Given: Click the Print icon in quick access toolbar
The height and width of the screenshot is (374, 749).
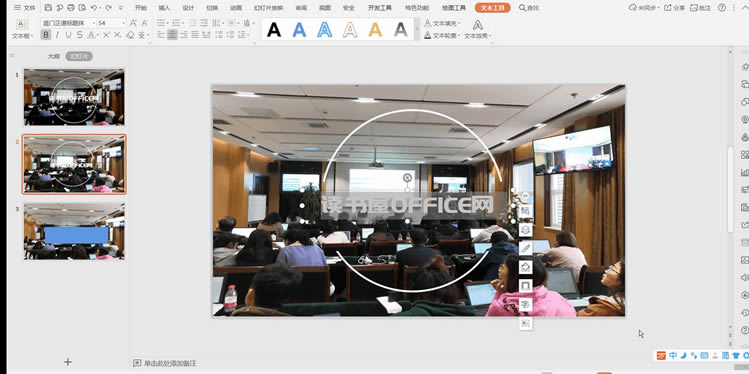Looking at the screenshot, I should pyautogui.click(x=71, y=8).
